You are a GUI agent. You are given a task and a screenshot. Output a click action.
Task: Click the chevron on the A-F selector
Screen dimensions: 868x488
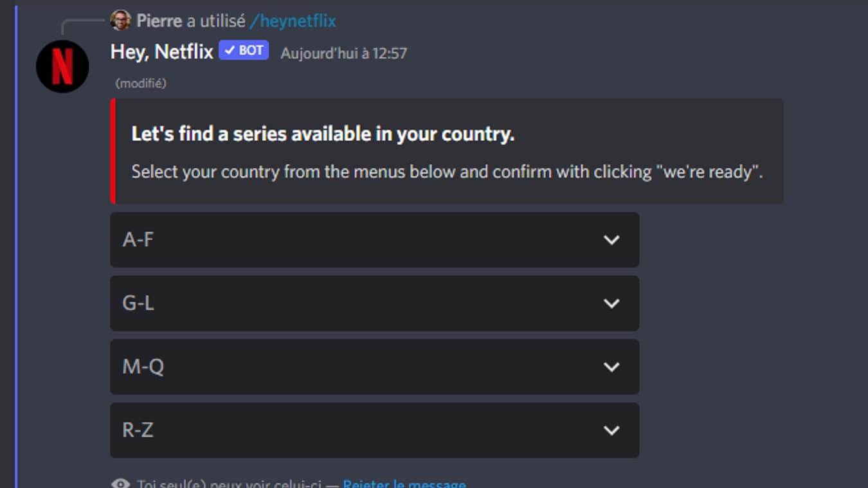point(610,239)
